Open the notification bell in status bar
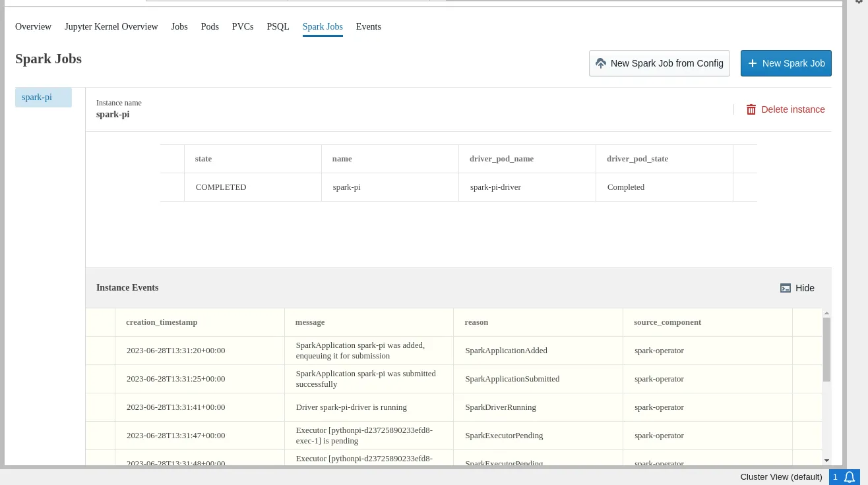 [850, 477]
